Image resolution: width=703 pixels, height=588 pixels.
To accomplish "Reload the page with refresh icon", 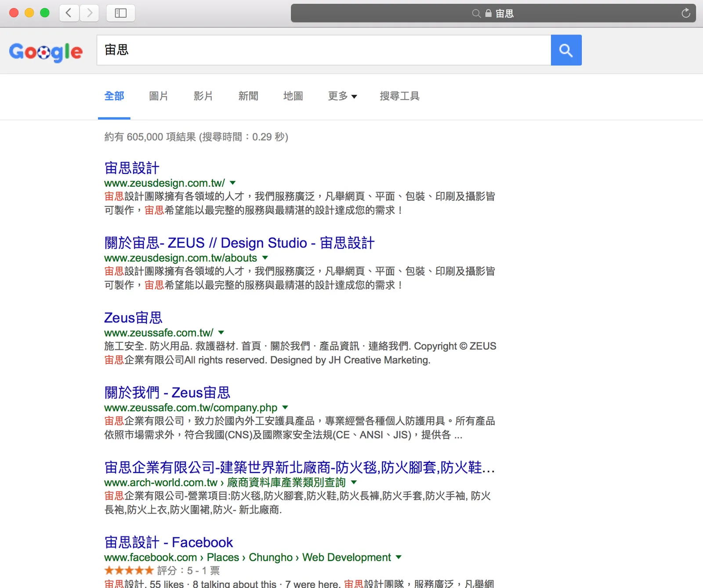I will (x=686, y=13).
